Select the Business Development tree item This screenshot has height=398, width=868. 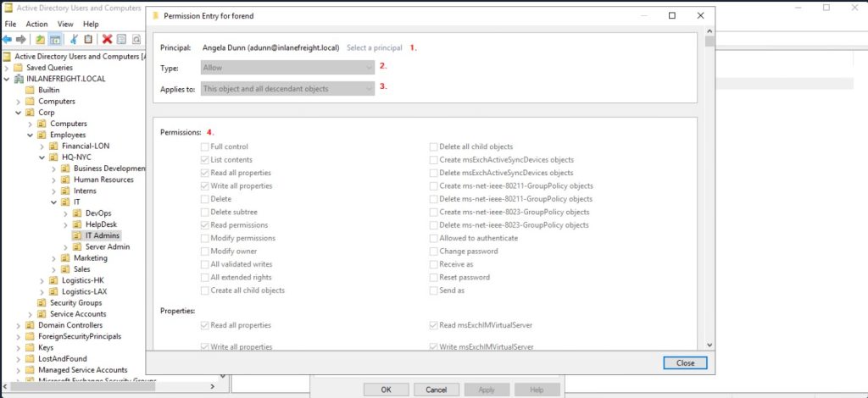(109, 169)
